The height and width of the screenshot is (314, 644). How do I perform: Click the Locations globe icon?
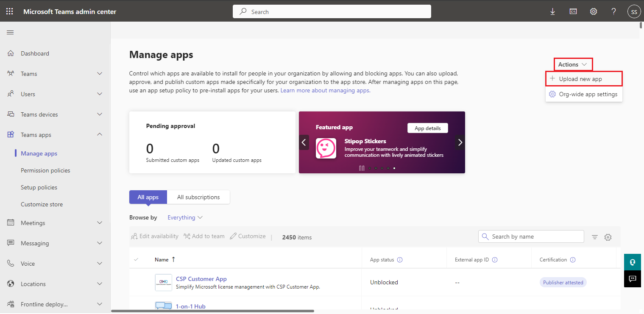11,284
